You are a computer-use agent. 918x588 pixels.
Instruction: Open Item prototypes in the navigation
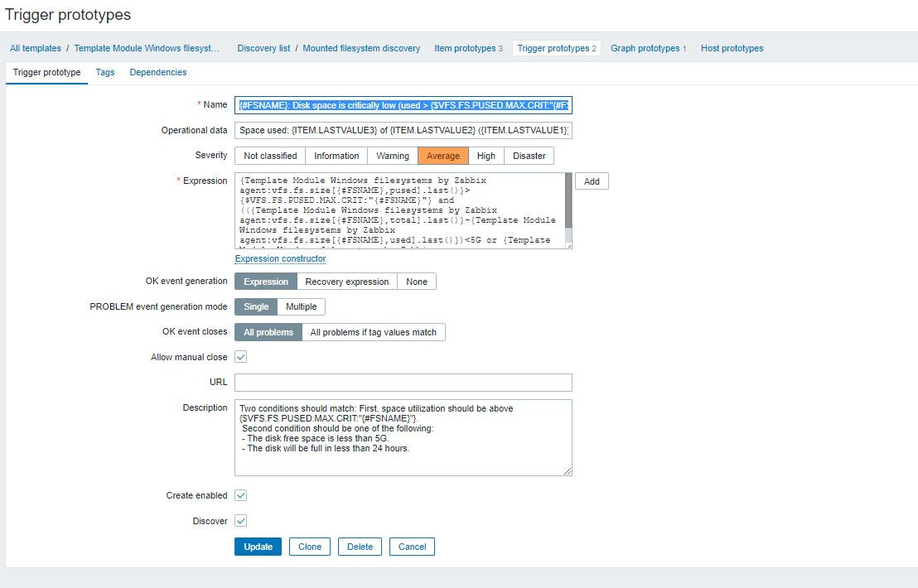click(x=464, y=48)
